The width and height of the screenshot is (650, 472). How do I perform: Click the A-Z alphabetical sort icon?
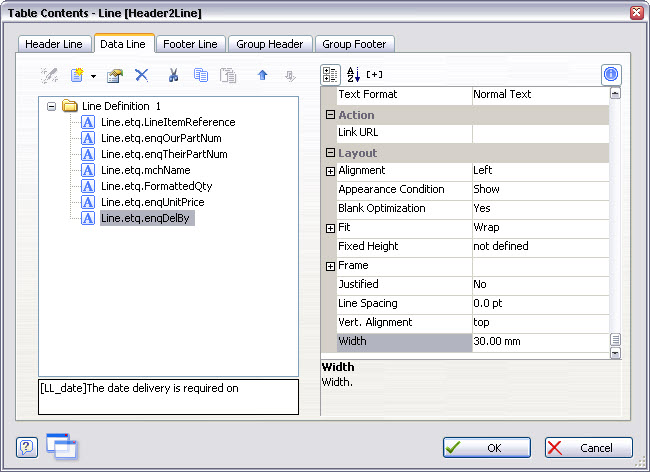point(353,75)
